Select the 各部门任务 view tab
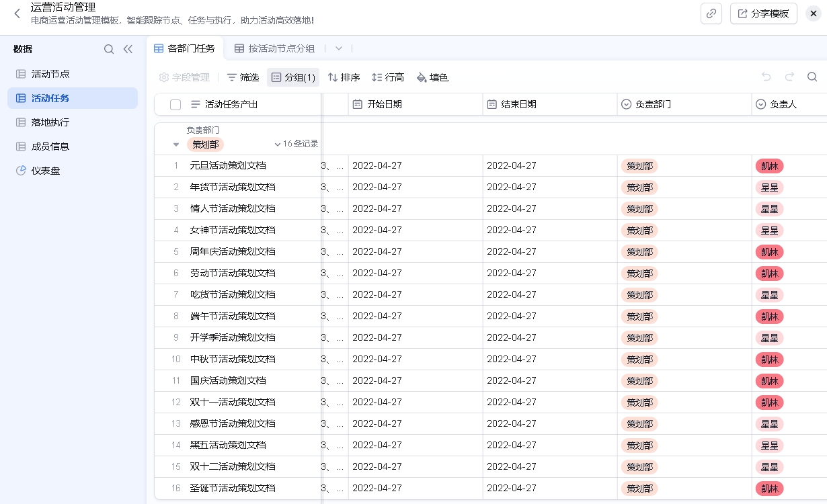Image resolution: width=827 pixels, height=504 pixels. pyautogui.click(x=184, y=48)
